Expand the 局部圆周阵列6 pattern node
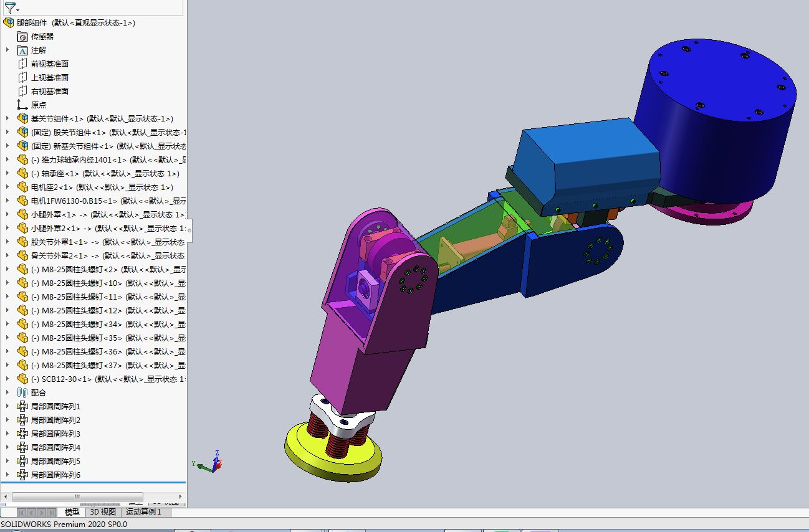 pos(7,475)
